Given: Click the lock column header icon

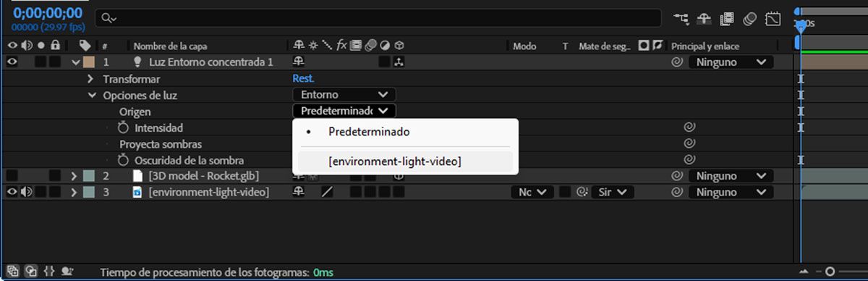Looking at the screenshot, I should 55,46.
